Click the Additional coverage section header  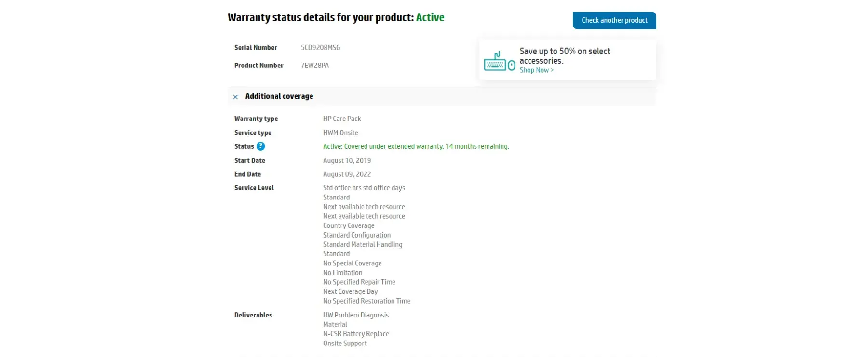pyautogui.click(x=279, y=96)
